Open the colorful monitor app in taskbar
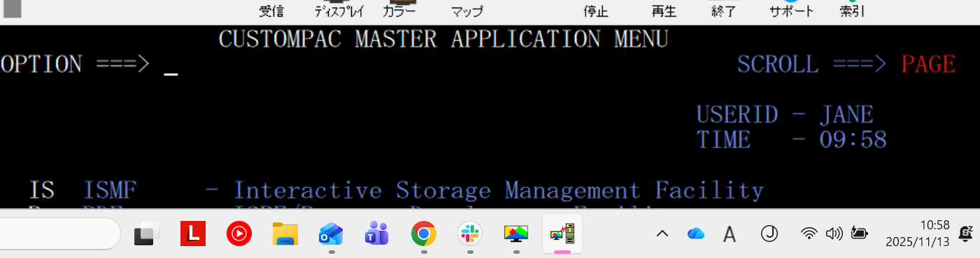 click(x=516, y=234)
